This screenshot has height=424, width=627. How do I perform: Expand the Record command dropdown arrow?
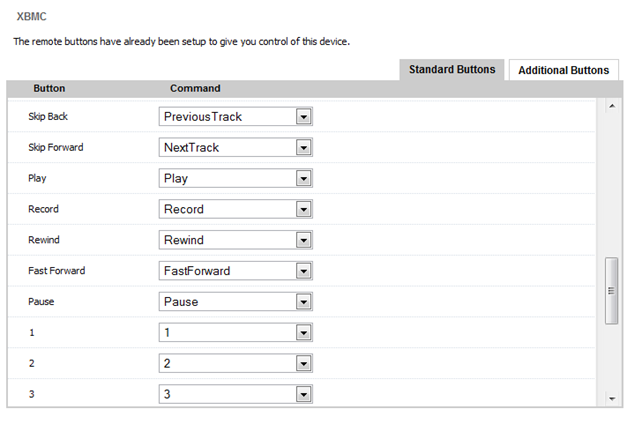coord(304,209)
